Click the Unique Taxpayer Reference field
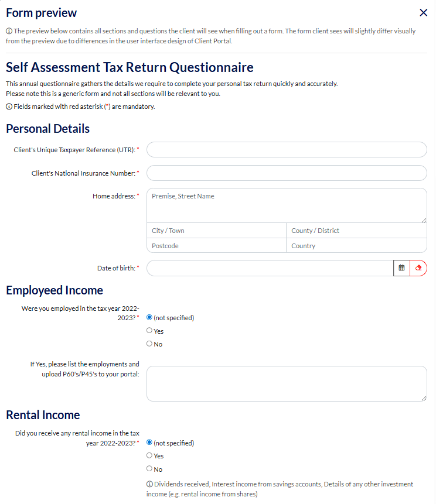Screen dimensions: 436x504 pyautogui.click(x=287, y=150)
